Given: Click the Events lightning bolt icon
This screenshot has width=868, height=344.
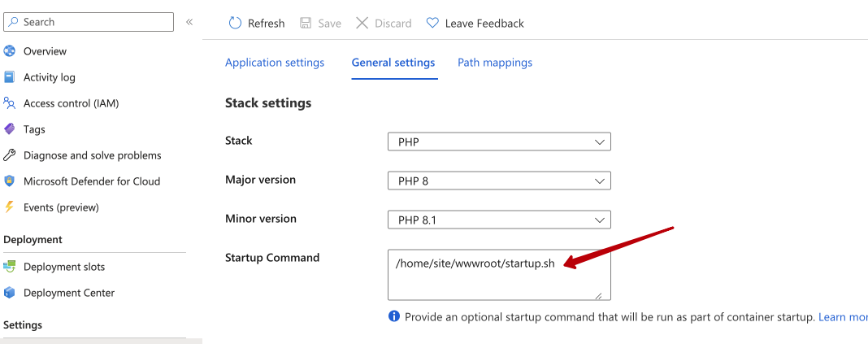Looking at the screenshot, I should pos(9,207).
